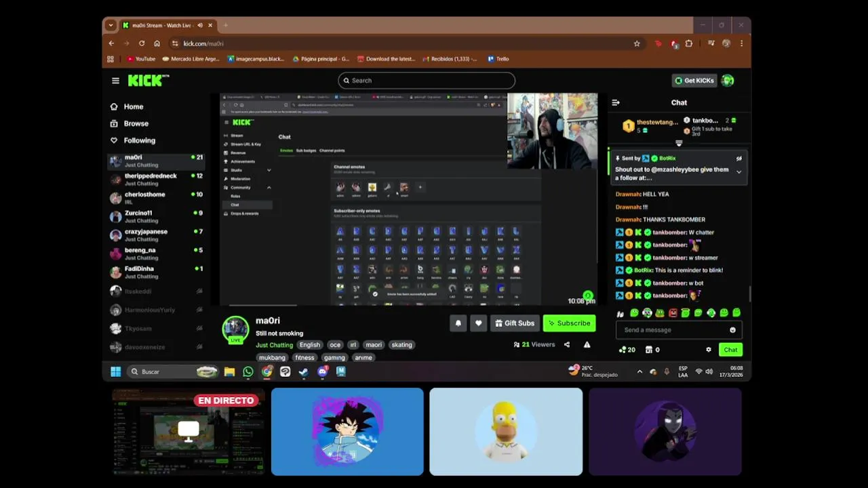The width and height of the screenshot is (868, 488).
Task: Open the chat shop icon showing 0
Action: pyautogui.click(x=652, y=350)
